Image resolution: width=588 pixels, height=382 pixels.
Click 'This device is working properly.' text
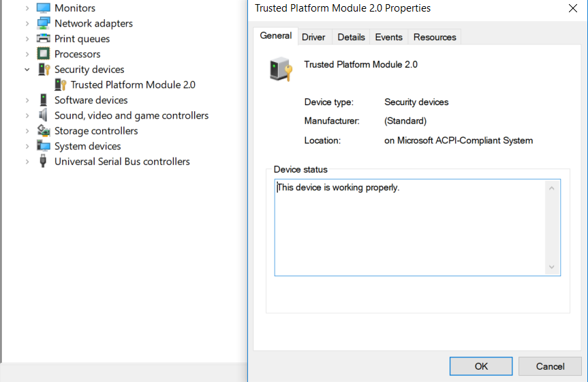click(338, 188)
